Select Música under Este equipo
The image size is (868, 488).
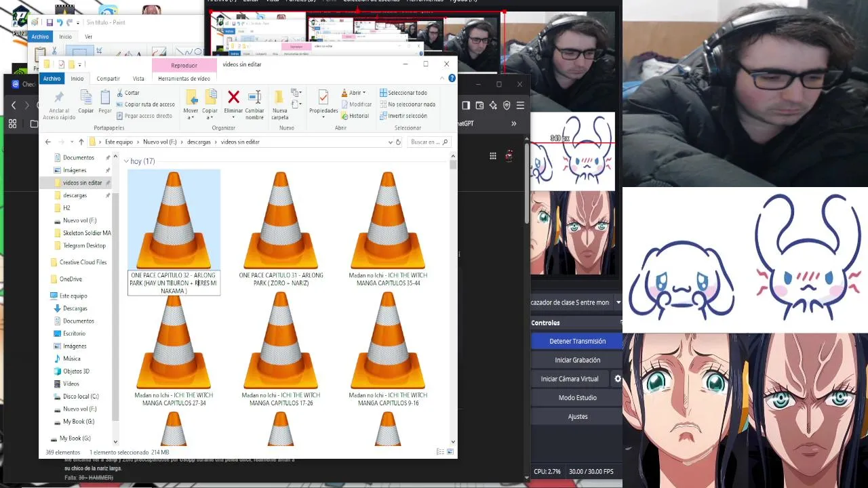click(x=71, y=359)
